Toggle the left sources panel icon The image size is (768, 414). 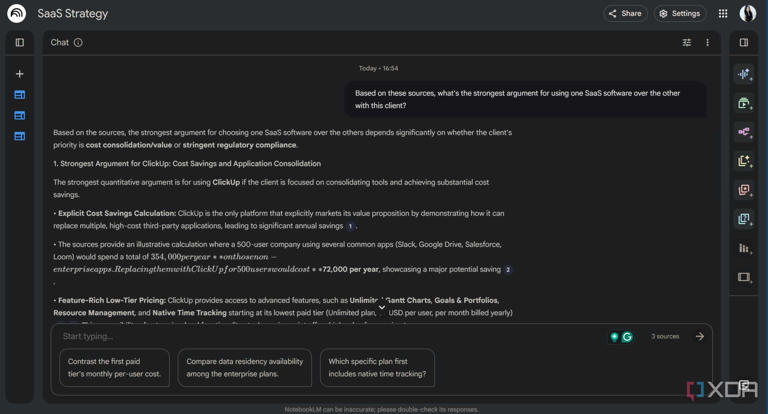(20, 43)
